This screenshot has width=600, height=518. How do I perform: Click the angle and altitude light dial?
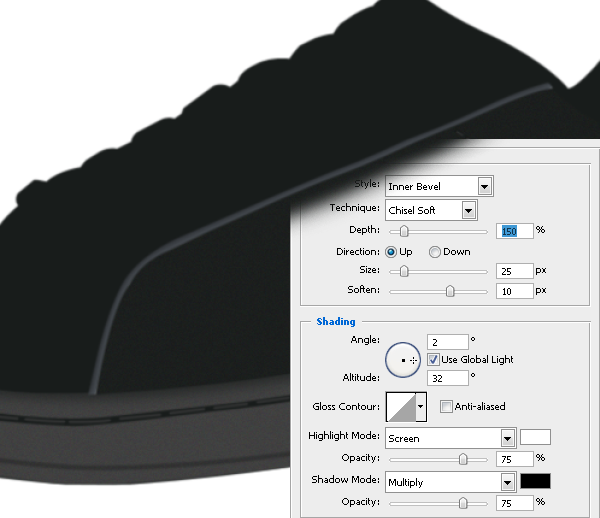pyautogui.click(x=403, y=360)
